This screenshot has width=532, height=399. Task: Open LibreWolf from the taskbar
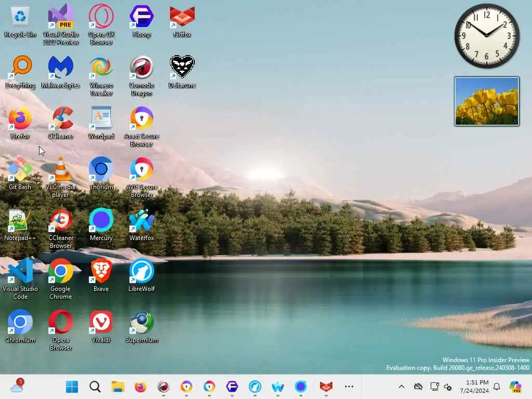click(255, 387)
